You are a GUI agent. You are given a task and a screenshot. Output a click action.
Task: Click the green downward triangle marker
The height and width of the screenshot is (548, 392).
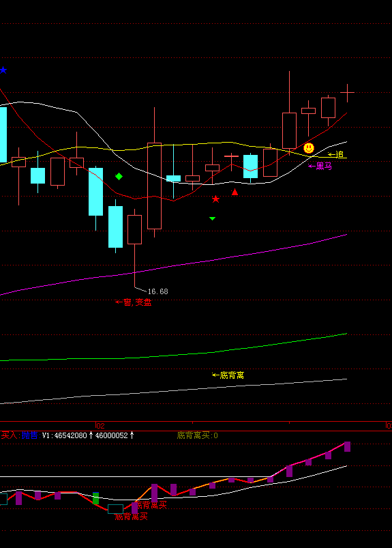[x=212, y=219]
